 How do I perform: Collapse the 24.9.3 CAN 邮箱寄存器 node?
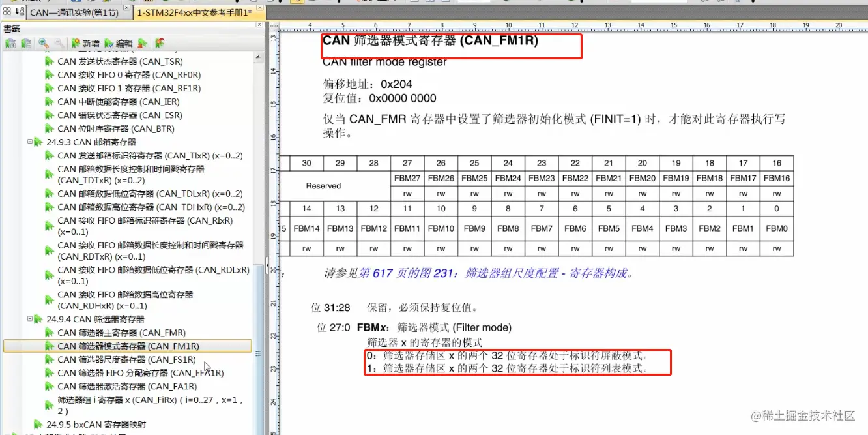30,142
